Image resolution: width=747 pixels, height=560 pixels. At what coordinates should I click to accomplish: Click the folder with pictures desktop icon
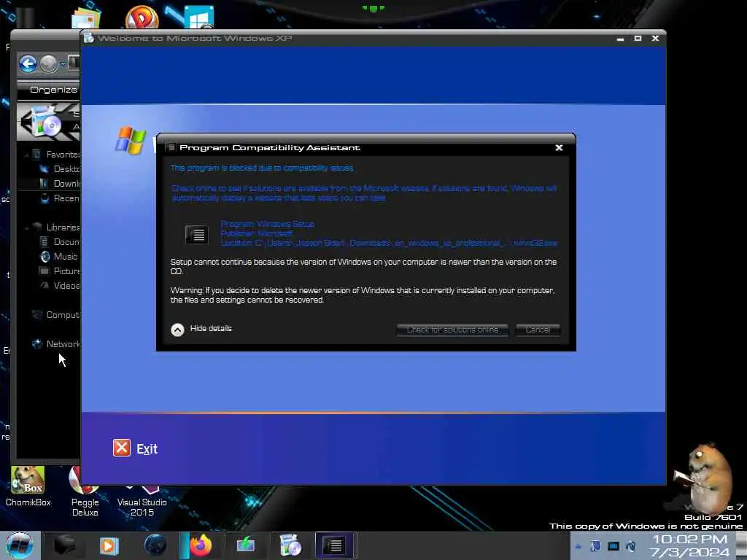(x=86, y=18)
